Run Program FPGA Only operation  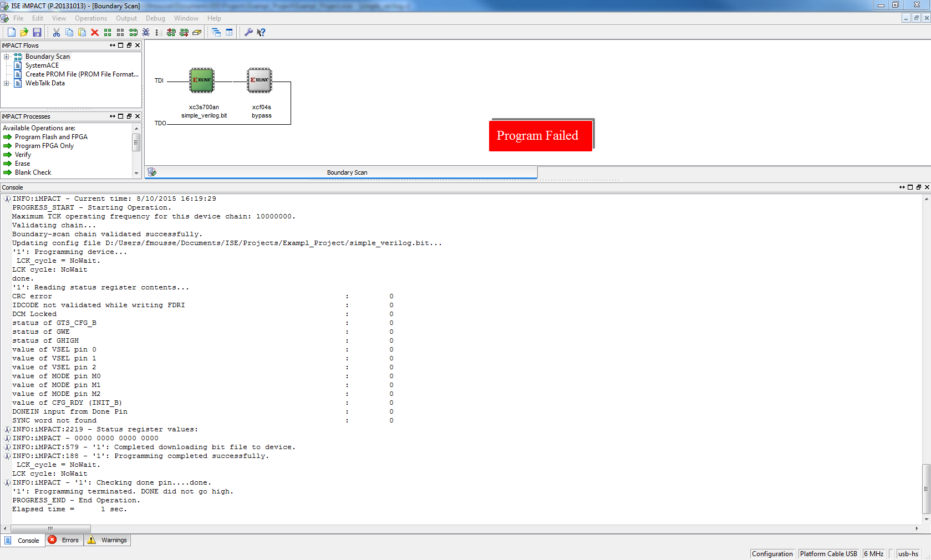(x=44, y=146)
